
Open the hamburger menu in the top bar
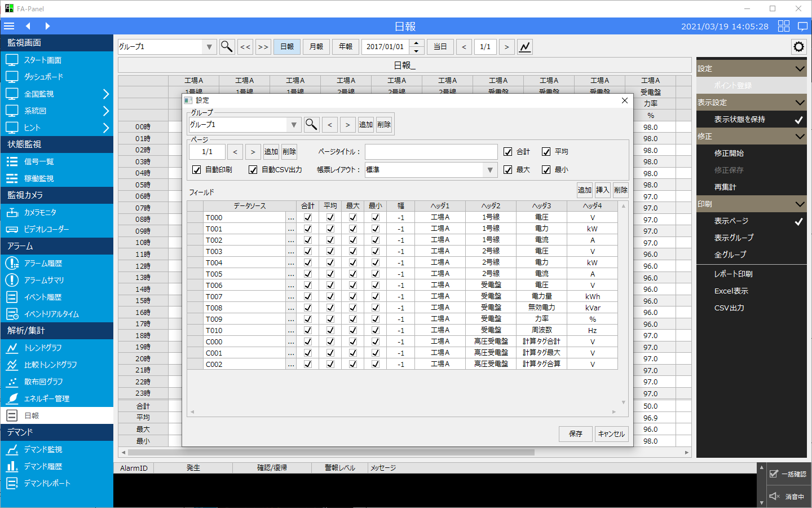tap(9, 26)
